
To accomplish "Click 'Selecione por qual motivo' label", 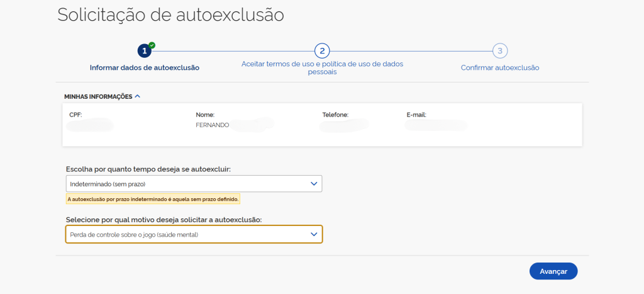I will click(x=164, y=220).
